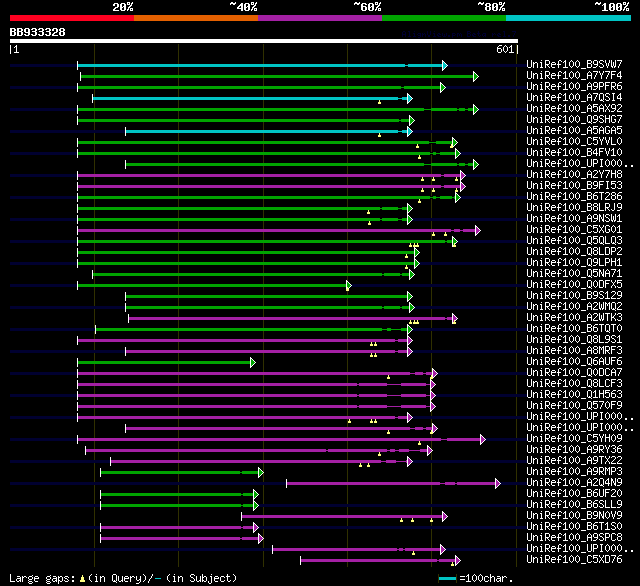Click the yellow gap marker under the UniRef100_A5AGA5 bar
Viewport: 640px width, 586px height.
[x=380, y=135]
